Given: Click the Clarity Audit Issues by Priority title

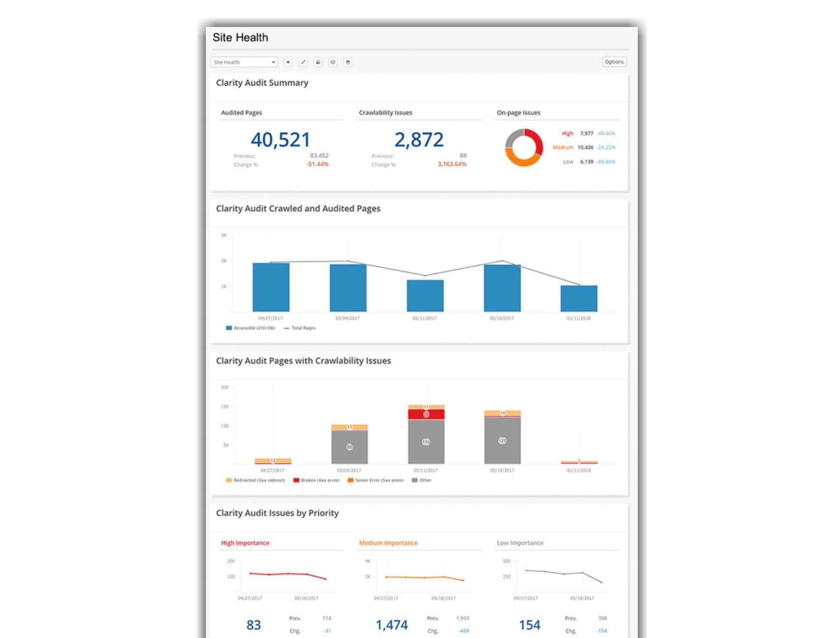Looking at the screenshot, I should 277,513.
